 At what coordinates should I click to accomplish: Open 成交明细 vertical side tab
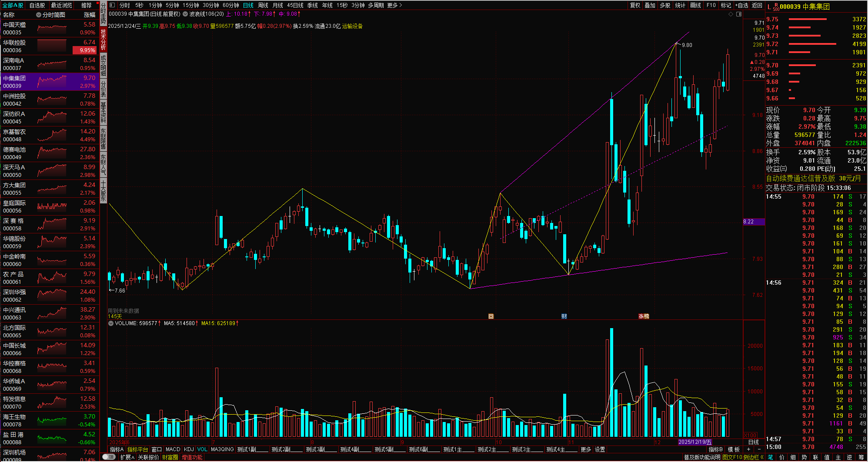click(103, 65)
